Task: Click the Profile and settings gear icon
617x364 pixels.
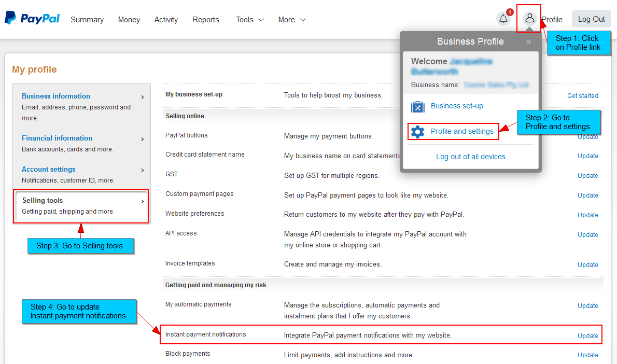Action: (417, 132)
